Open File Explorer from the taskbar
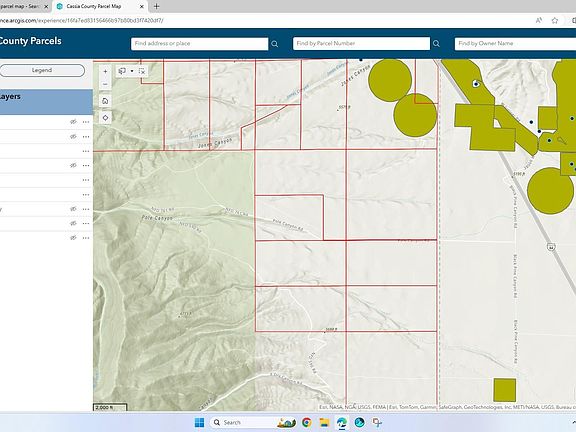This screenshot has height=432, width=576. click(324, 422)
